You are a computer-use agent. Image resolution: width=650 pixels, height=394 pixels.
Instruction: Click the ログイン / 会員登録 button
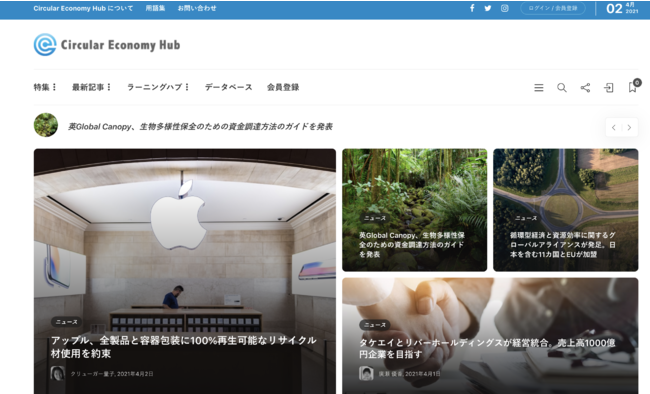(553, 8)
